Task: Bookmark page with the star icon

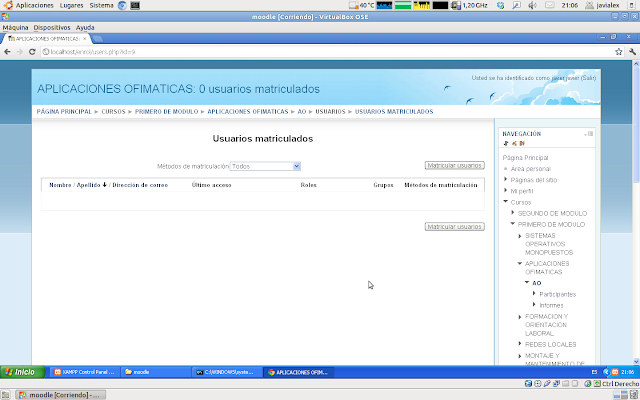Action: point(618,52)
